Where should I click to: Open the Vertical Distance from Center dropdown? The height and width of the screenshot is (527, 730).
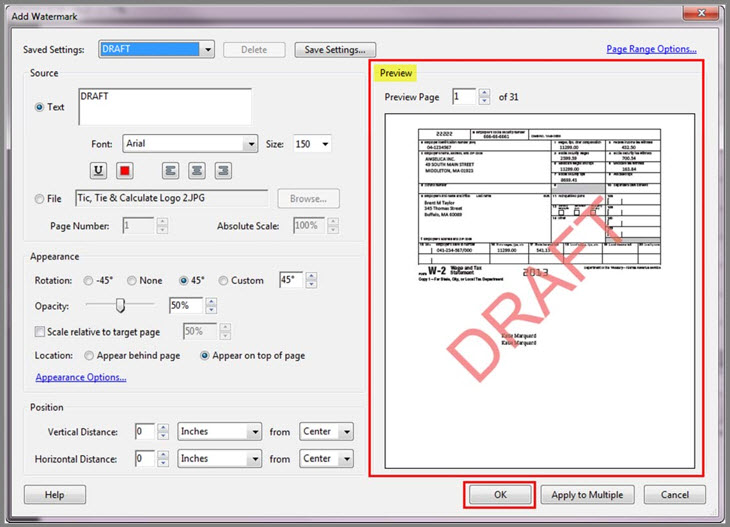(326, 432)
